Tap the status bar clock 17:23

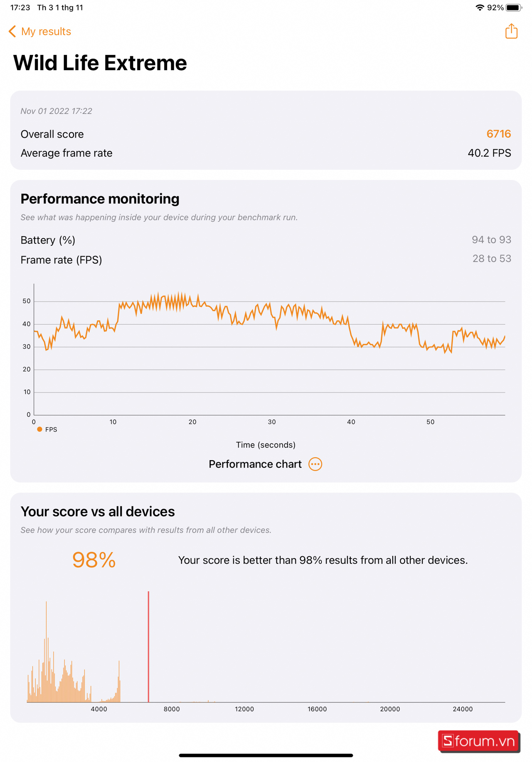tap(20, 7)
